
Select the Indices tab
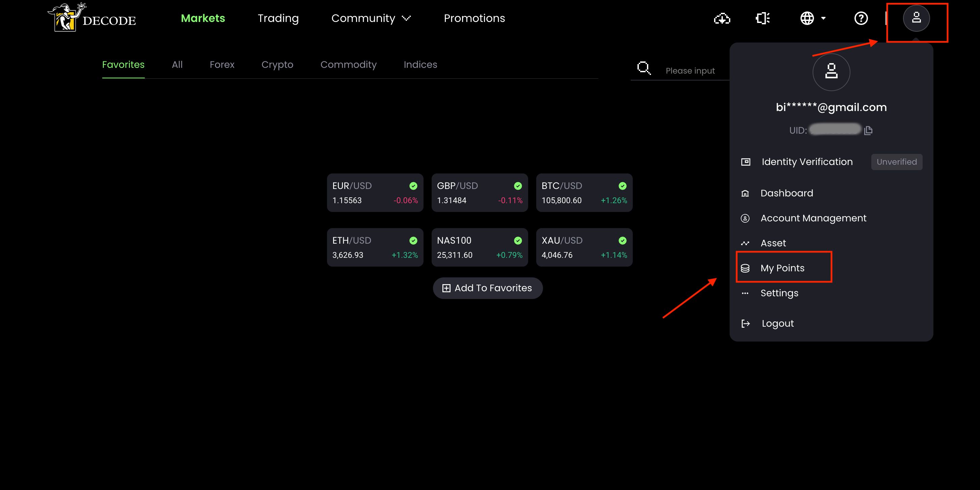tap(420, 65)
